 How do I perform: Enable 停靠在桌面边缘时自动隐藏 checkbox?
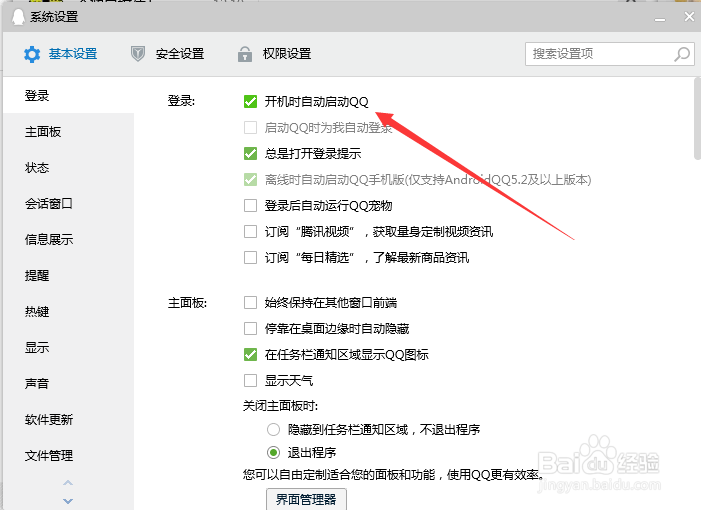coord(250,329)
